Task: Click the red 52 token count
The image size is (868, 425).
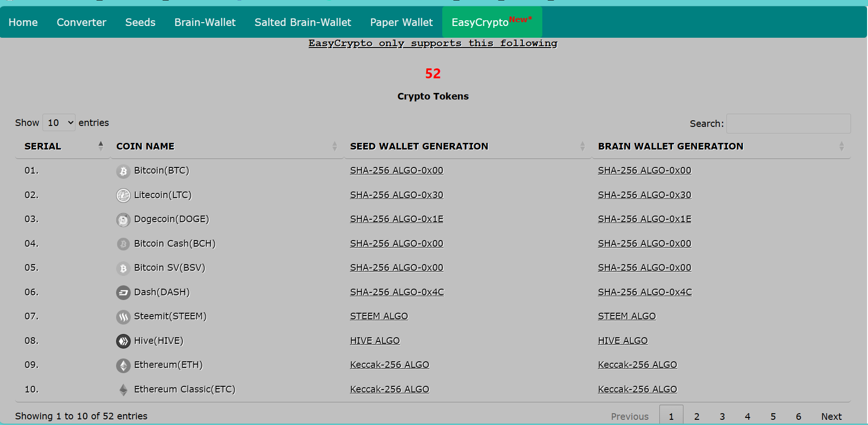Action: tap(433, 74)
